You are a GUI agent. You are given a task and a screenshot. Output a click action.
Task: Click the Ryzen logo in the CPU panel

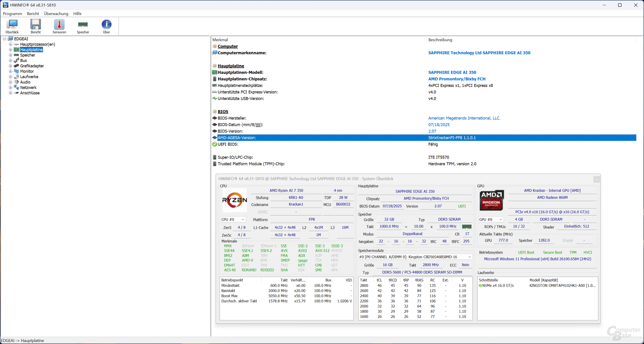(234, 200)
